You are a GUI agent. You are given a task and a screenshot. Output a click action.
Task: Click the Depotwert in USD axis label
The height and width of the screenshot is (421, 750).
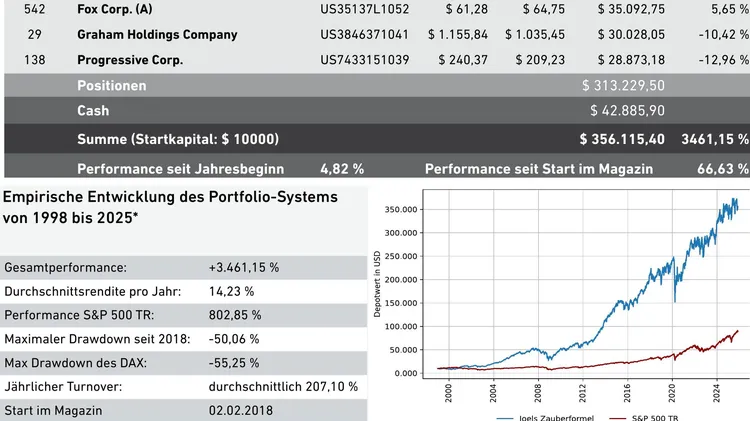(x=377, y=284)
